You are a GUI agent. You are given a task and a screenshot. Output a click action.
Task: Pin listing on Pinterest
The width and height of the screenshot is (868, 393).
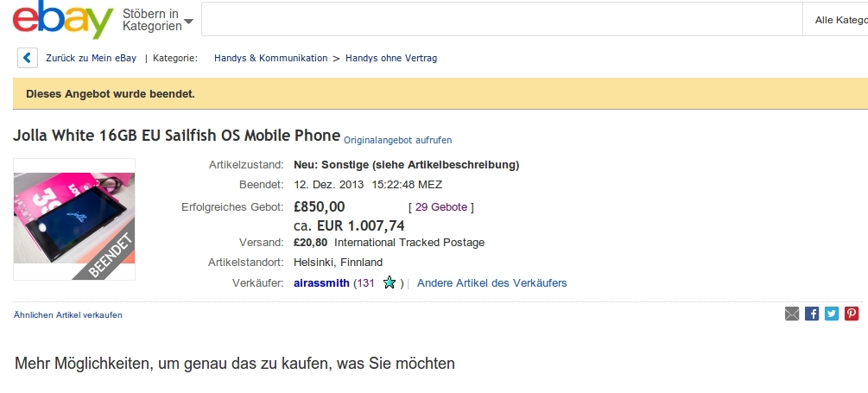852,314
